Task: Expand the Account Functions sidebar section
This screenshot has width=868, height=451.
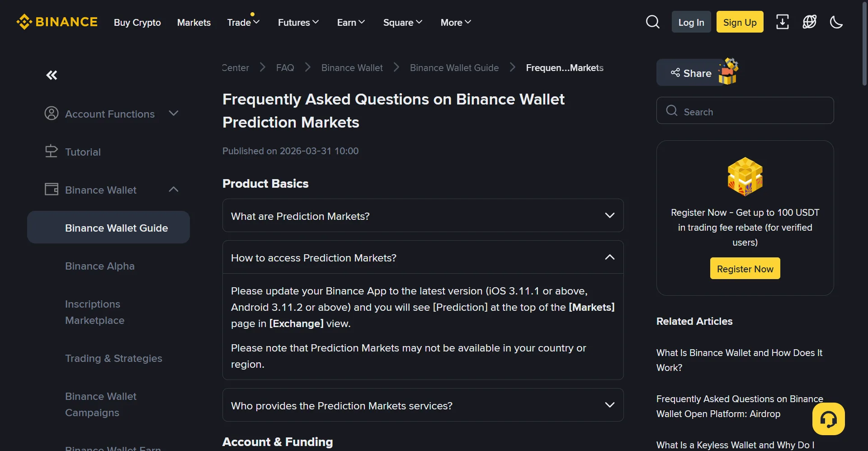Action: point(174,113)
